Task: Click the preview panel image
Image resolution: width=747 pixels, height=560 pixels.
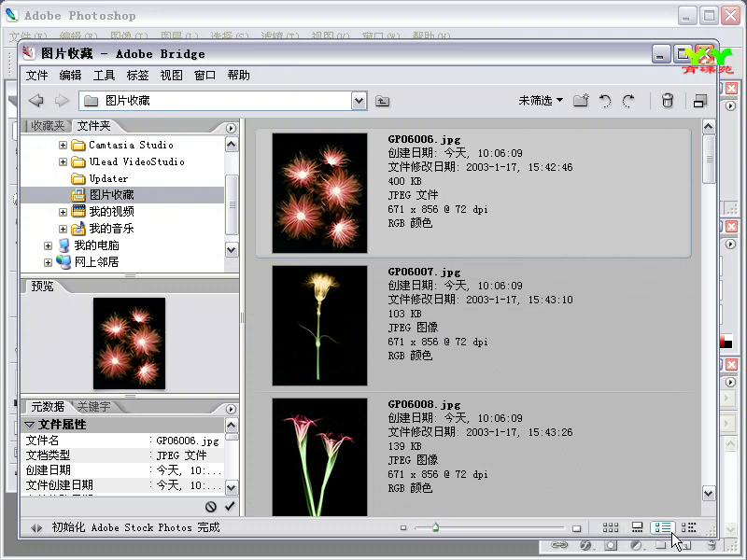Action: coord(129,343)
